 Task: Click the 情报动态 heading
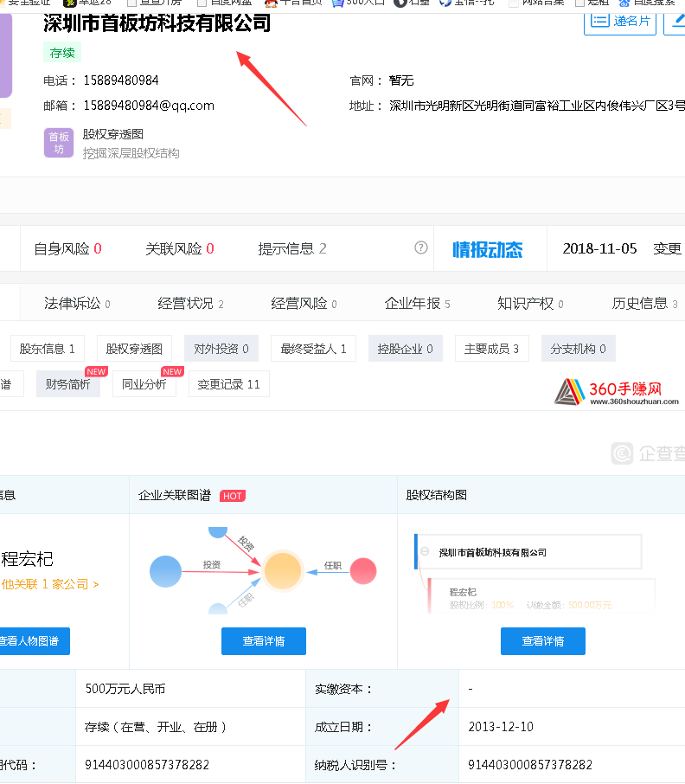click(x=488, y=249)
